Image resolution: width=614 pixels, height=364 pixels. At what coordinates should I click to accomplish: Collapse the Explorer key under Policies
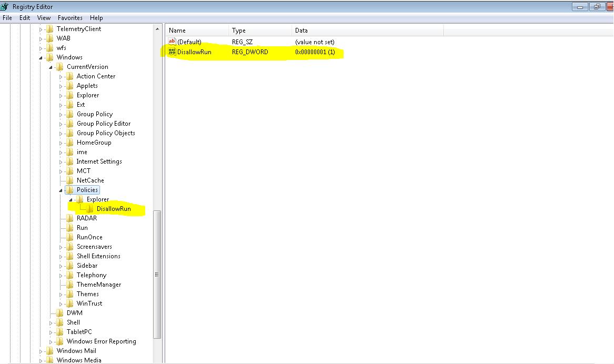[x=71, y=199]
